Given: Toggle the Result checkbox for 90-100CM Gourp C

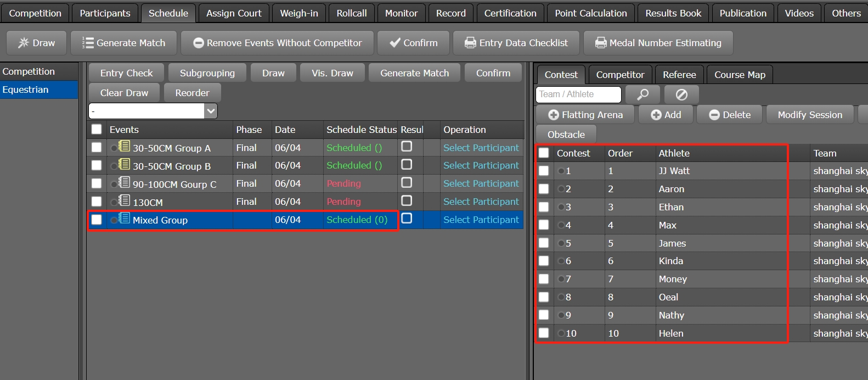Looking at the screenshot, I should [x=407, y=182].
